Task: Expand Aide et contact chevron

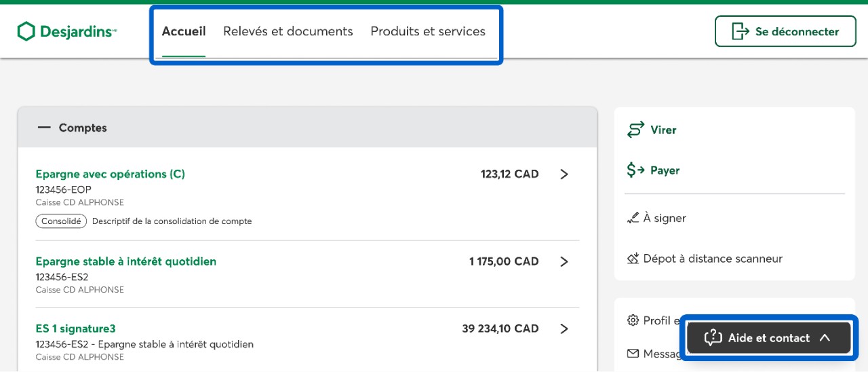Action: point(825,338)
